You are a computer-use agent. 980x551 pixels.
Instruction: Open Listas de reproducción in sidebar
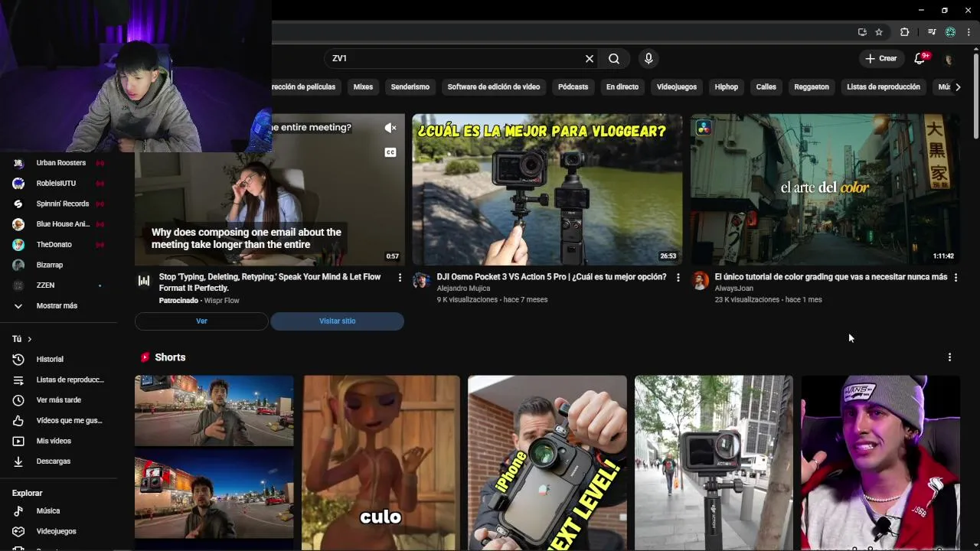[x=70, y=380]
